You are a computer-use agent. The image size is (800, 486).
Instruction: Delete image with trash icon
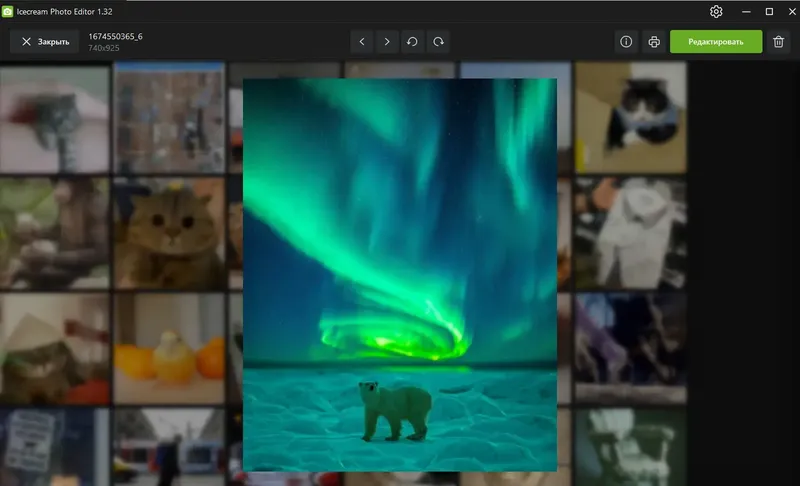779,42
